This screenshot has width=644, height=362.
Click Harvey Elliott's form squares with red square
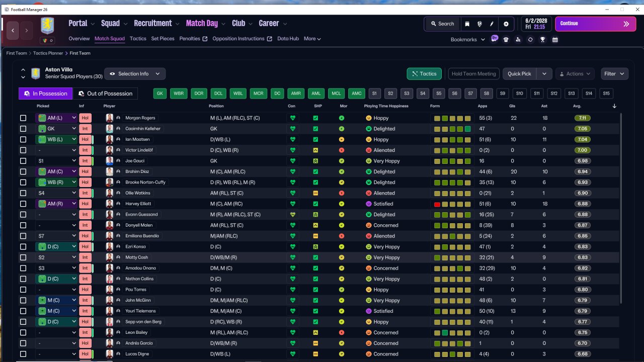coord(452,204)
